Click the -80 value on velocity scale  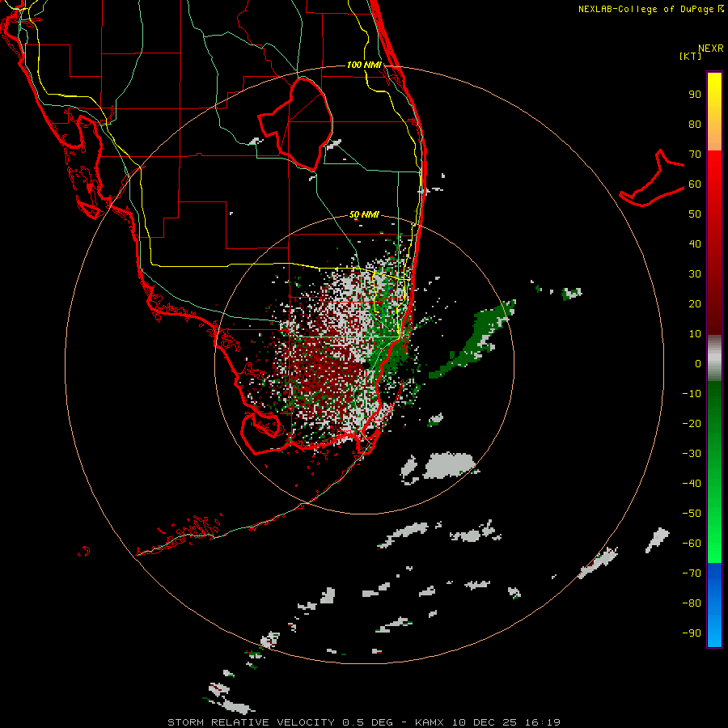pos(692,603)
